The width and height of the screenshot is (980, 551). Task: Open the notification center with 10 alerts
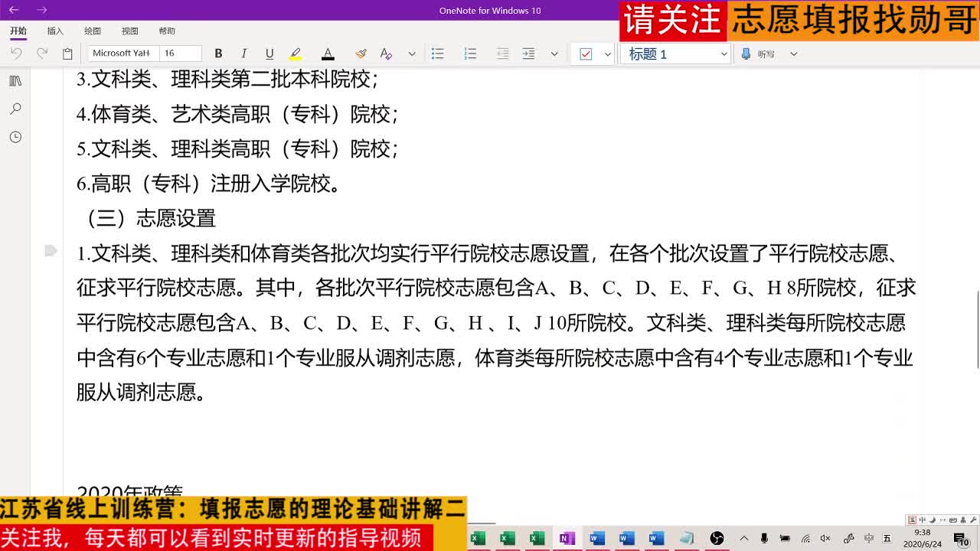point(961,539)
